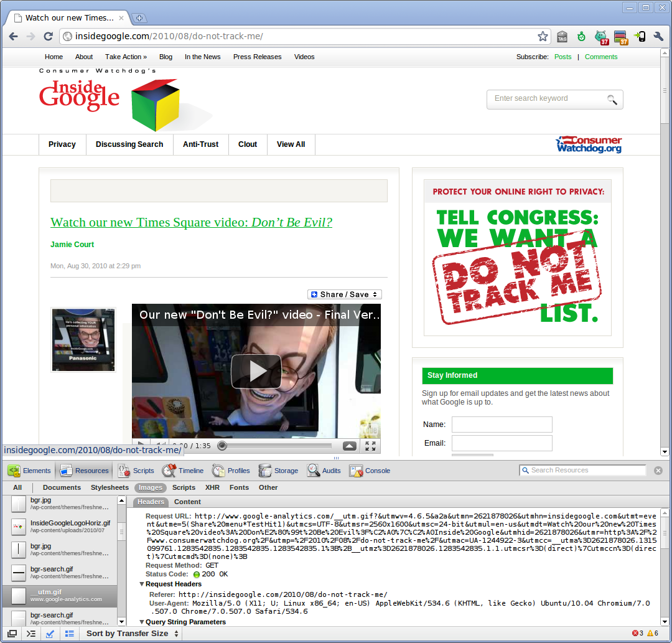
Task: Click the yellow warnings count indicator
Action: click(653, 633)
